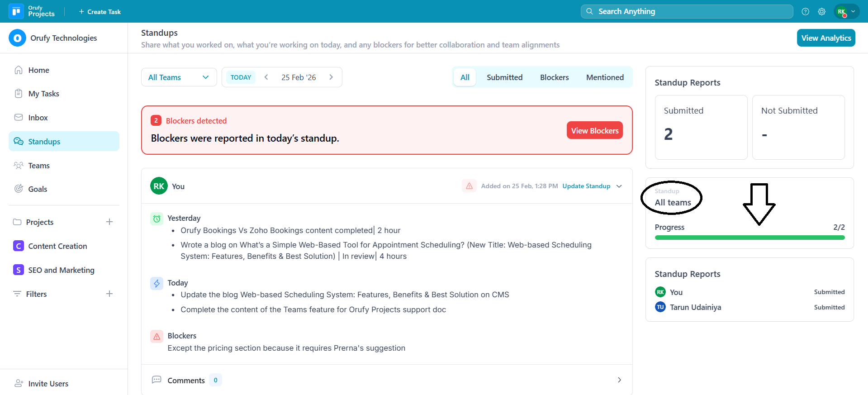The width and height of the screenshot is (868, 395).
Task: Click the View Blockers button
Action: [594, 130]
